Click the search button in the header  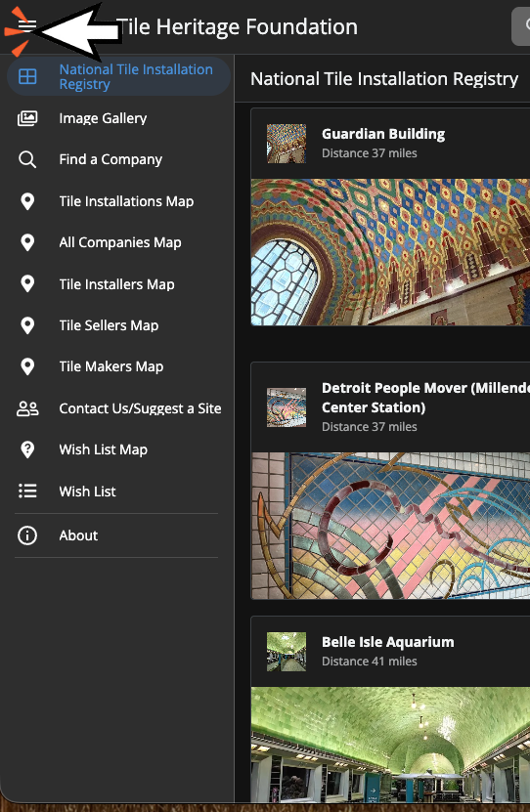(x=521, y=26)
